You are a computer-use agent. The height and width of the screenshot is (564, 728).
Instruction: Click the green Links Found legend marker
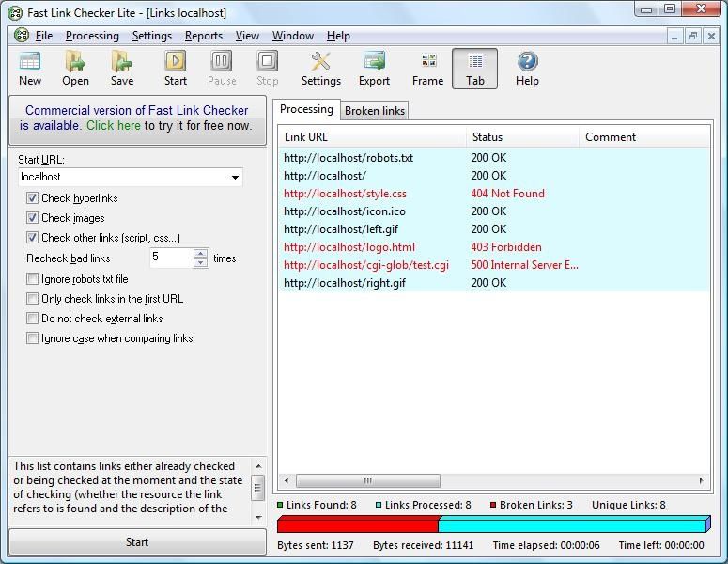(x=280, y=505)
